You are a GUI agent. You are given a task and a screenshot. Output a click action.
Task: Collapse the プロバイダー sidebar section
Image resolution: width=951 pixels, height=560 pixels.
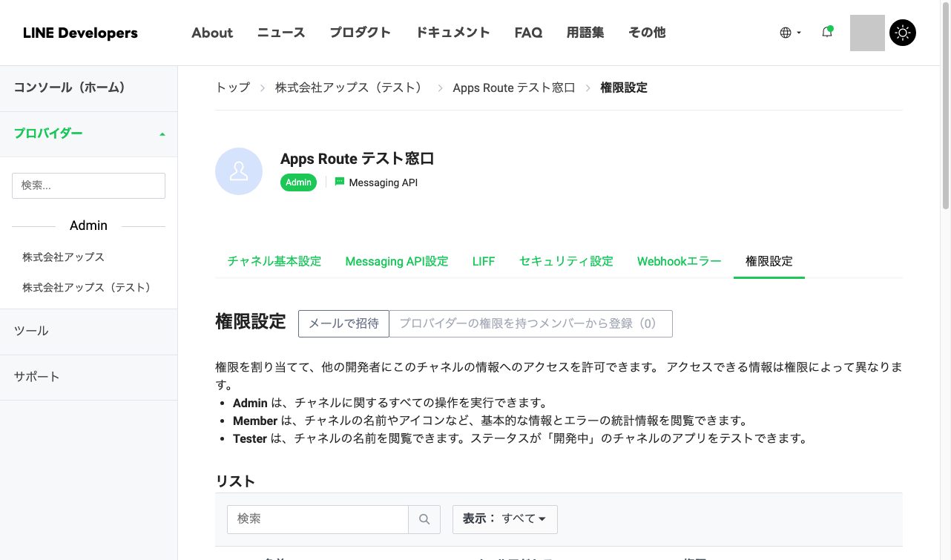pos(88,134)
